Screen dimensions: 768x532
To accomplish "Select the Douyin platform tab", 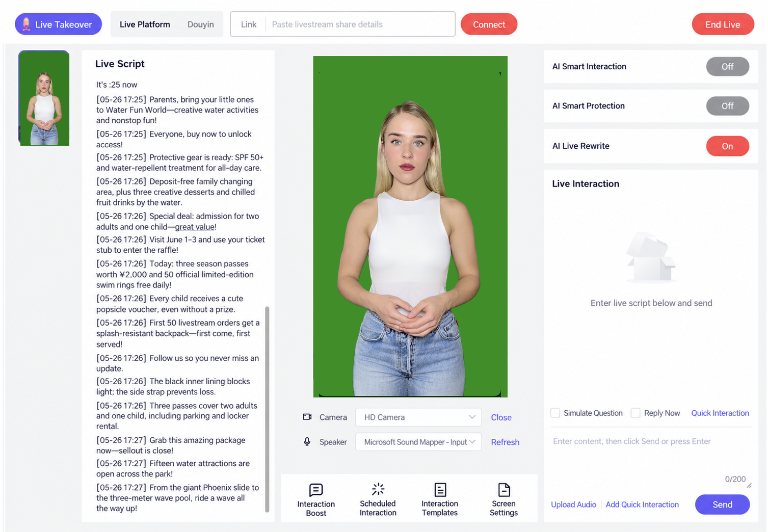I will pyautogui.click(x=200, y=24).
